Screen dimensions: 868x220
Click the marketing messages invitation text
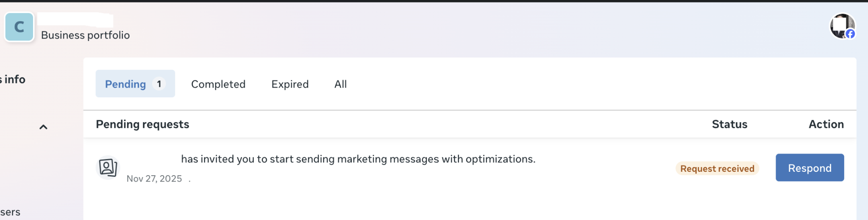click(358, 159)
